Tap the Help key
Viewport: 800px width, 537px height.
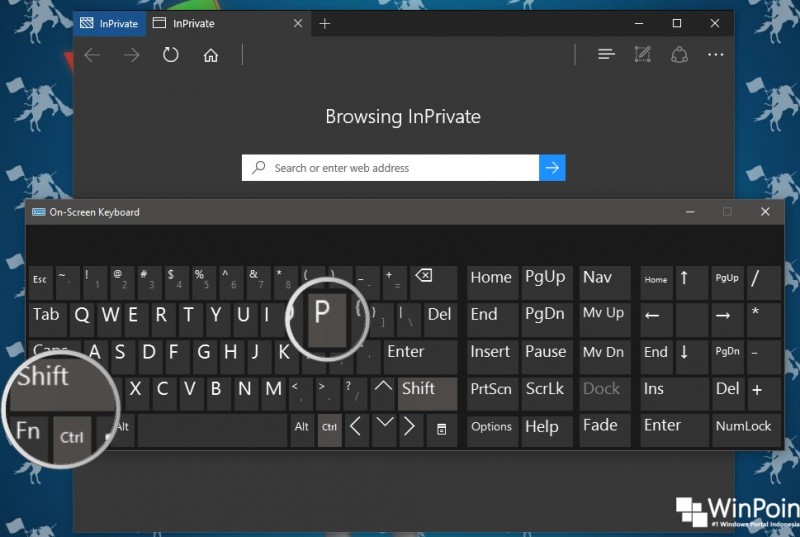(x=546, y=431)
